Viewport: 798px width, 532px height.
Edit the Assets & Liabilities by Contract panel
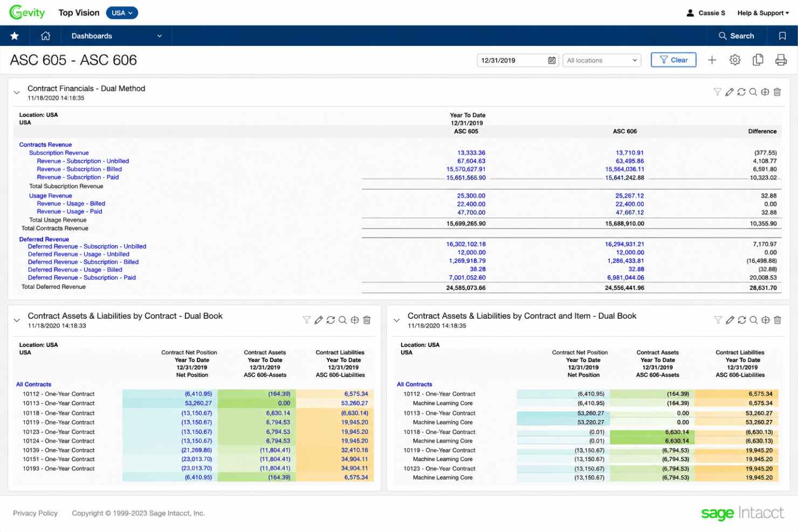(319, 320)
